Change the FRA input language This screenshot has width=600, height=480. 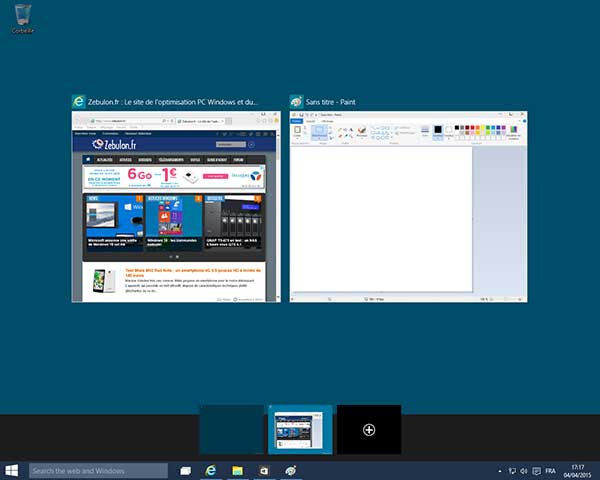point(550,471)
